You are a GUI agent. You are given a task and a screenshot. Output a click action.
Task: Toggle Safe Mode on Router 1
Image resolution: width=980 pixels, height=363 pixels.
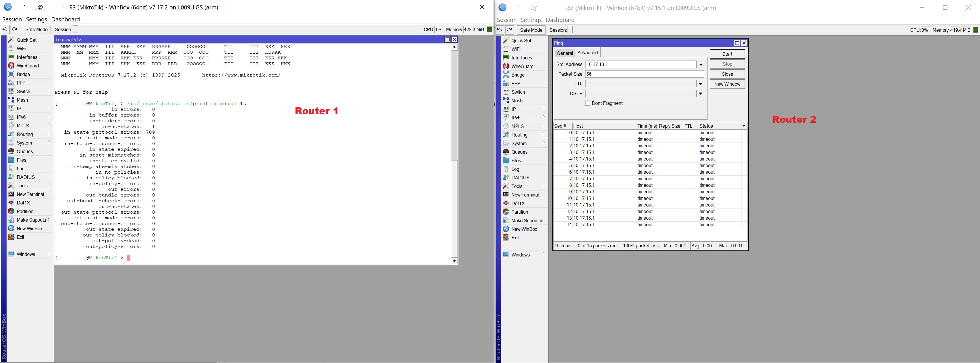36,29
